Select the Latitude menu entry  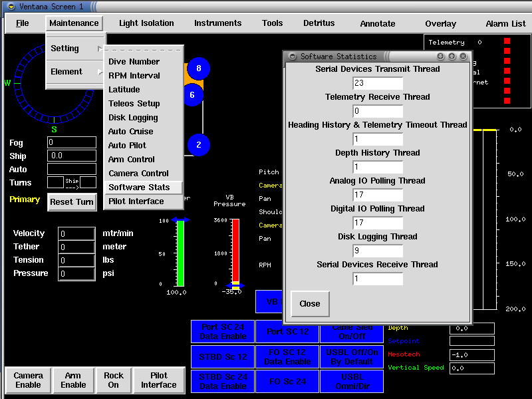pos(144,89)
